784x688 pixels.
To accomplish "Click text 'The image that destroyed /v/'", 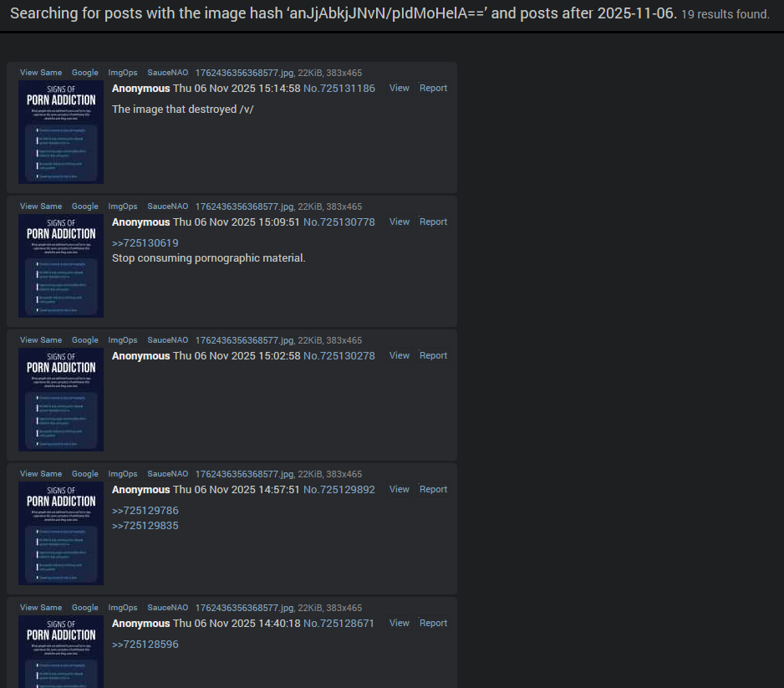I will (182, 110).
